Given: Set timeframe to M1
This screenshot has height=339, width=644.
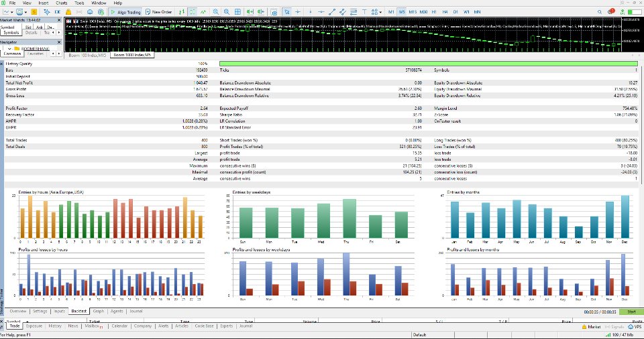Looking at the screenshot, I should click(x=391, y=12).
